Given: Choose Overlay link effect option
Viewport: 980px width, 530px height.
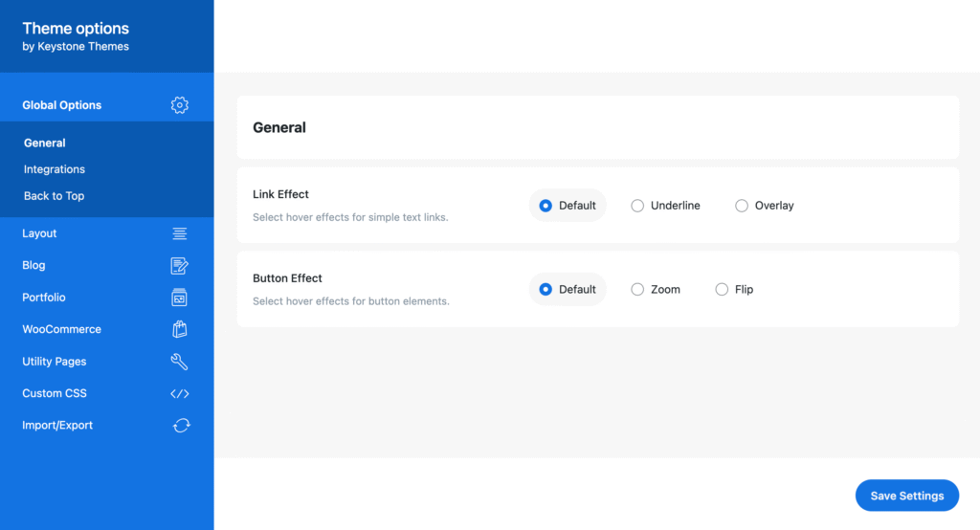Looking at the screenshot, I should pyautogui.click(x=742, y=206).
